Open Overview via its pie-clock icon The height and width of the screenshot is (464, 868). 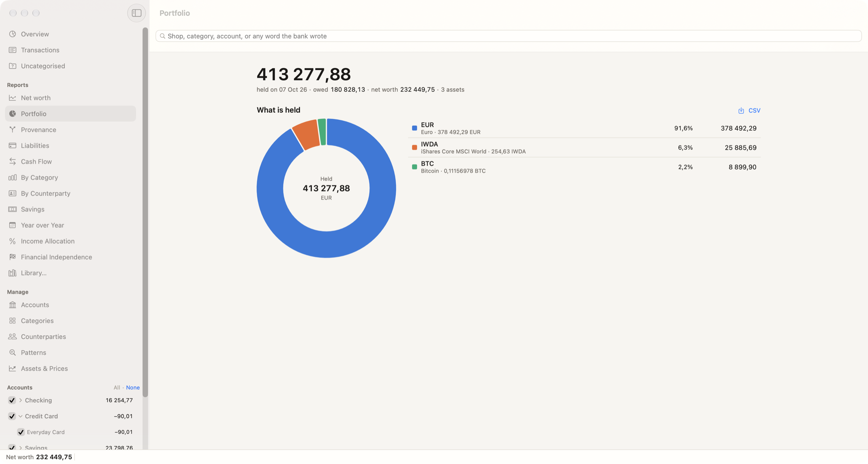[13, 34]
